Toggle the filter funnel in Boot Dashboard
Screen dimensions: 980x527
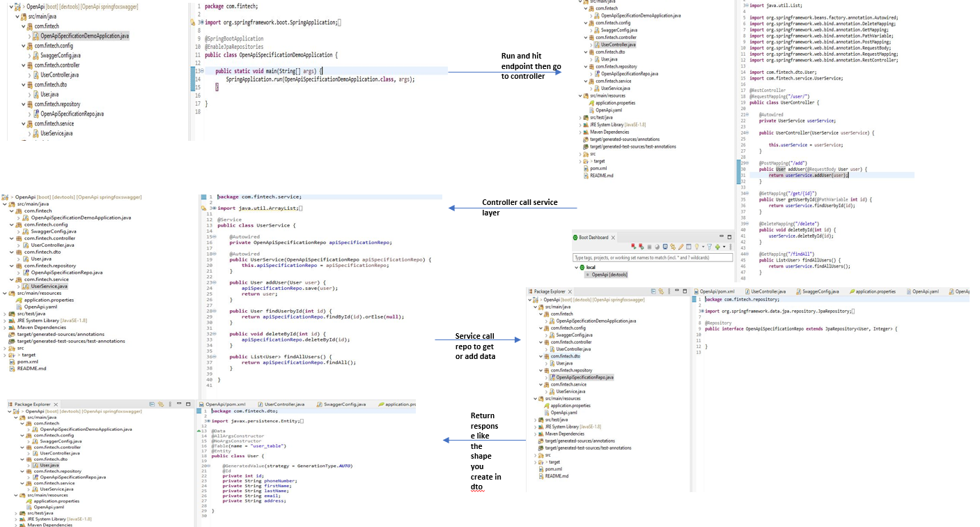[710, 247]
